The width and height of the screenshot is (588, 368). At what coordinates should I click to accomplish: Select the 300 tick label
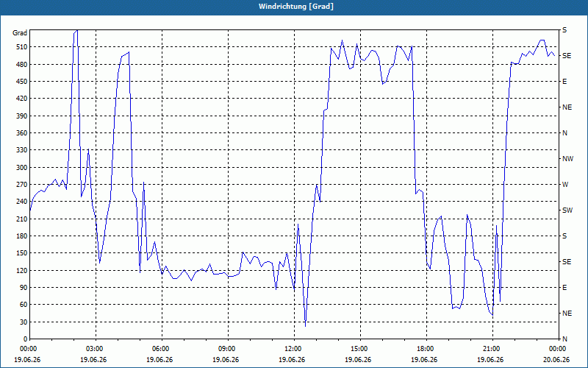click(21, 168)
